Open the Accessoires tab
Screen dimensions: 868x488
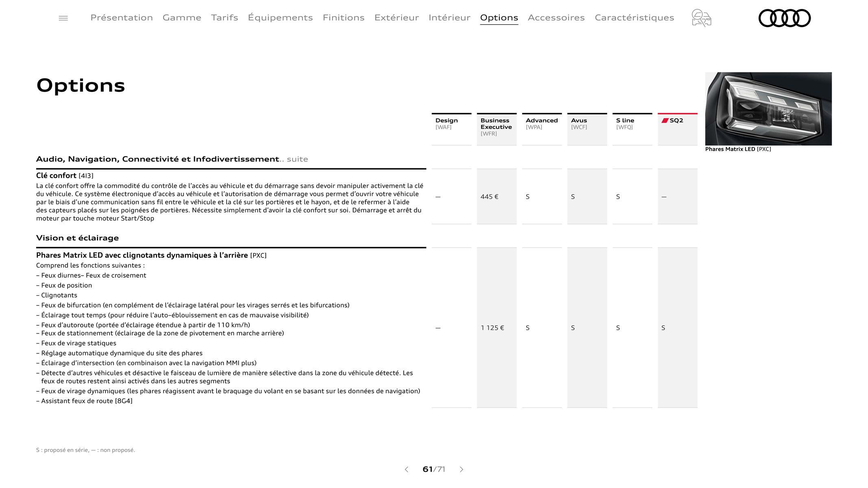pos(556,17)
